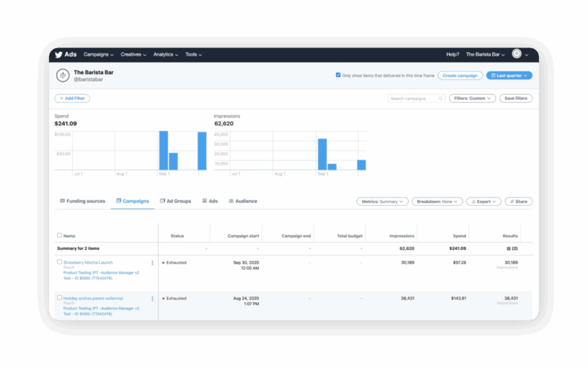Switch to the Campaigns tab

pos(135,200)
